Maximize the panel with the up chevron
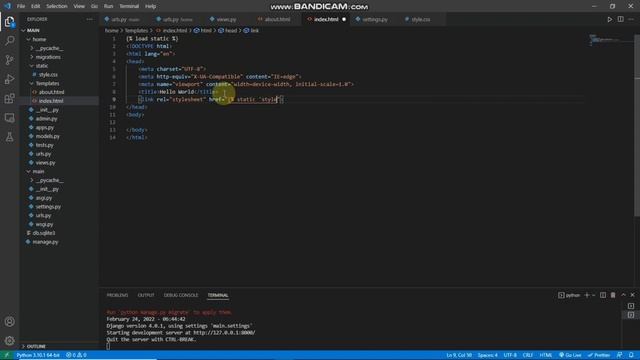640x360 pixels. [623, 295]
